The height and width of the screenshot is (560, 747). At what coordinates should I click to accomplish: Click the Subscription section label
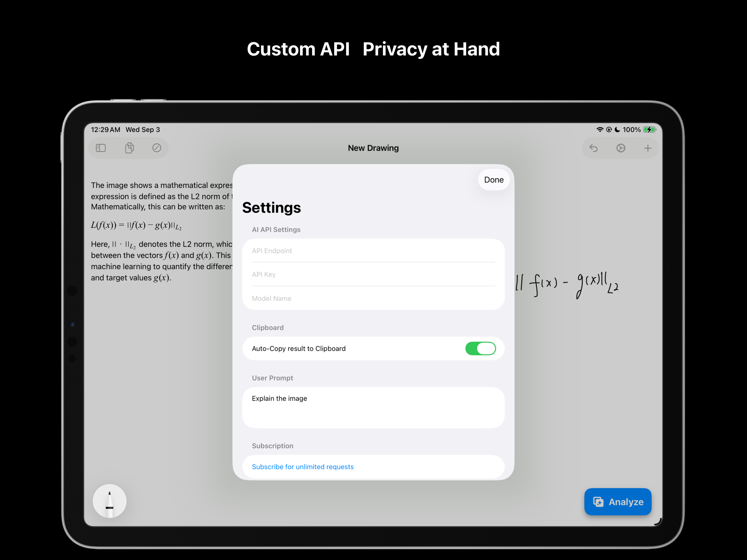(273, 446)
